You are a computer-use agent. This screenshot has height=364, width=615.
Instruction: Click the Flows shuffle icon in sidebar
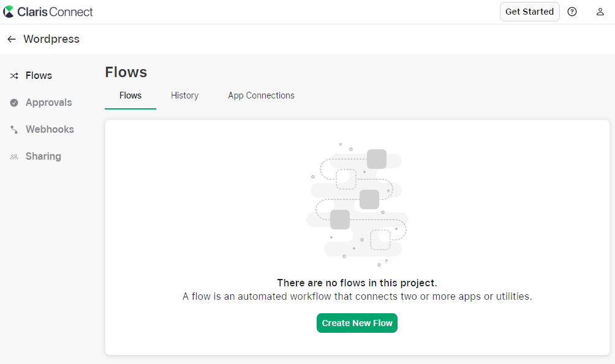click(14, 76)
